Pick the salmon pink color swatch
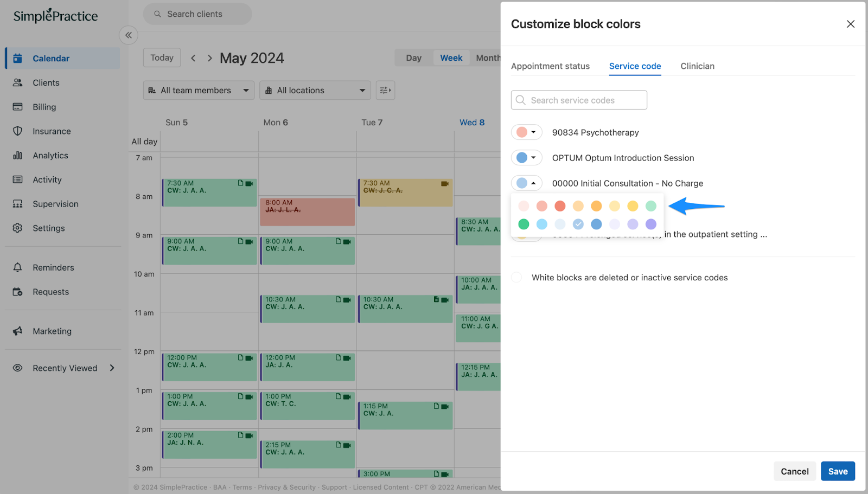 542,206
